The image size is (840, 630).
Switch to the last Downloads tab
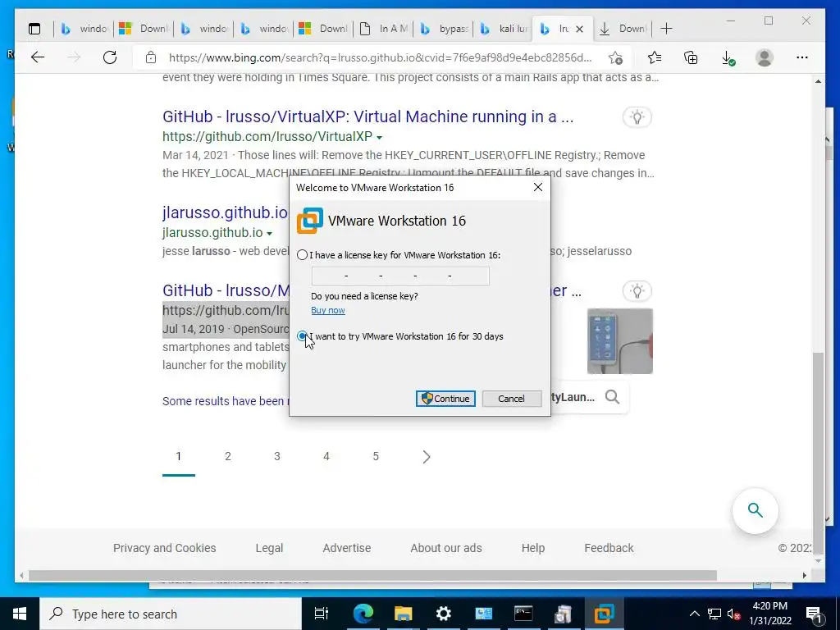pyautogui.click(x=622, y=29)
